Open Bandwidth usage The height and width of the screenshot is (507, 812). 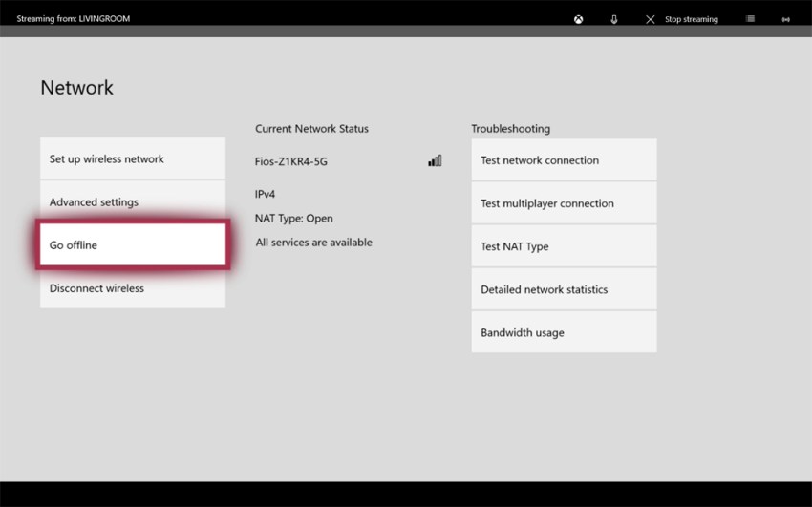[564, 332]
